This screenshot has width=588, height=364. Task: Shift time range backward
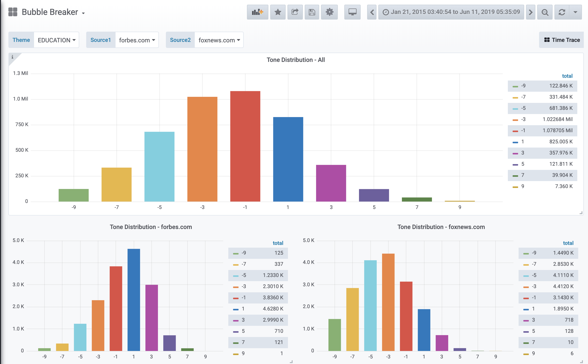click(372, 12)
